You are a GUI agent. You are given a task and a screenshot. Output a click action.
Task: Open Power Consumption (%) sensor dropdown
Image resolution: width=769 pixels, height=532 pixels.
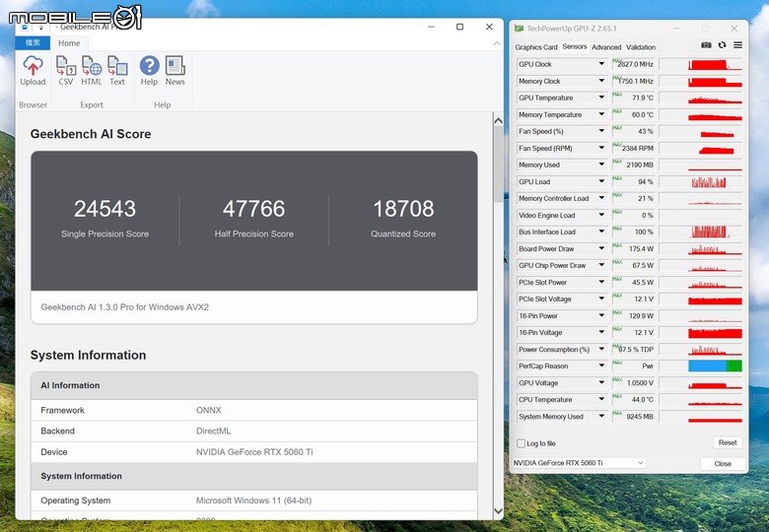[601, 349]
